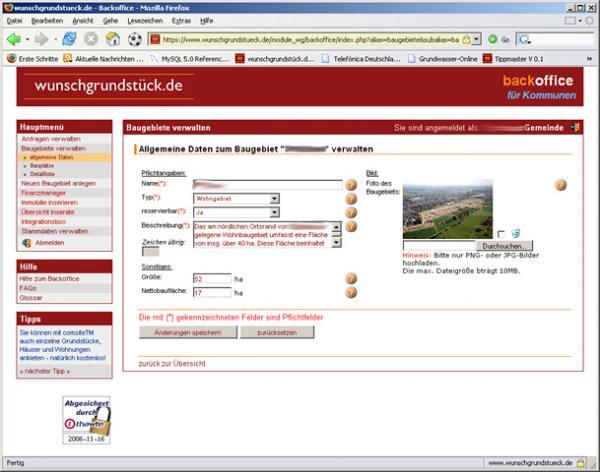The image size is (600, 472).
Task: Open the Forward button history dropdown arrow
Action: tap(55, 39)
